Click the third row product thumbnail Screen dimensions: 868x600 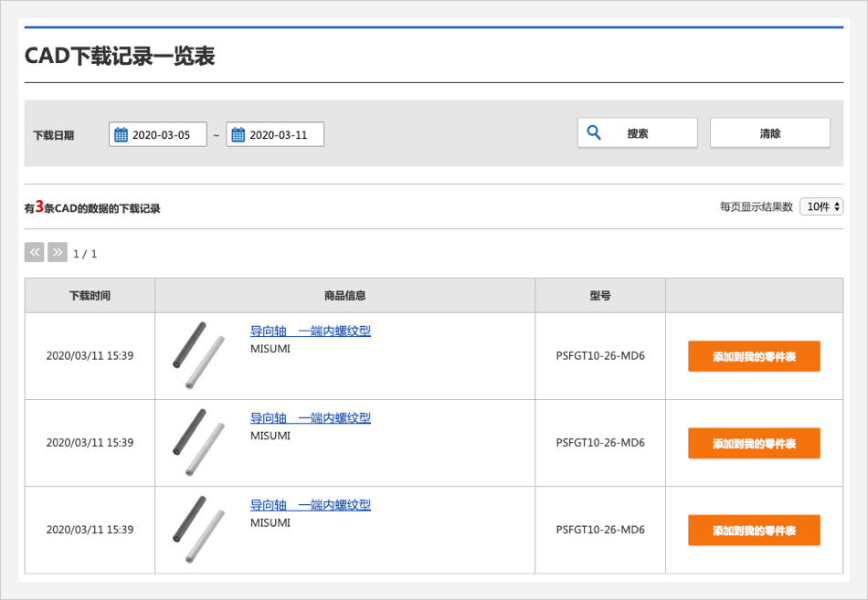(198, 530)
